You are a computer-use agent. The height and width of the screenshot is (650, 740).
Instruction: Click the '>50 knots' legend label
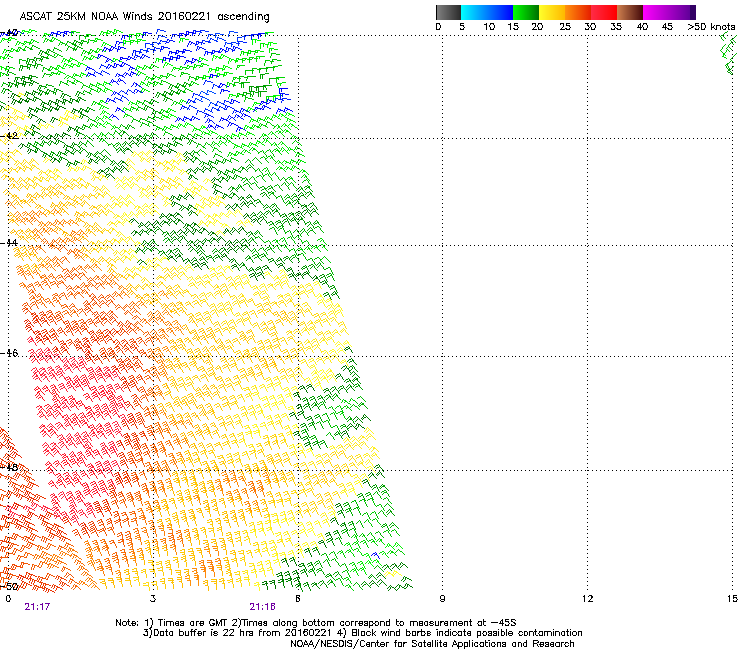711,27
